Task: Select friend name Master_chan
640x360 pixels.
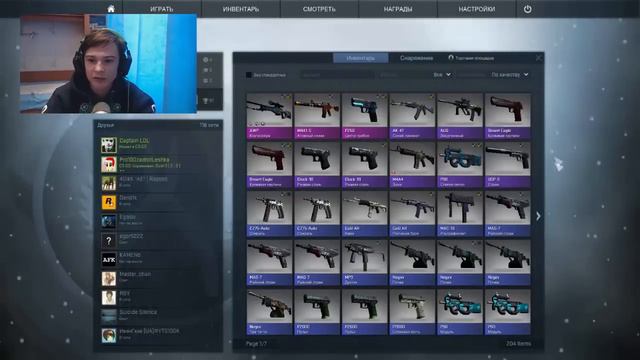Action: [135, 274]
